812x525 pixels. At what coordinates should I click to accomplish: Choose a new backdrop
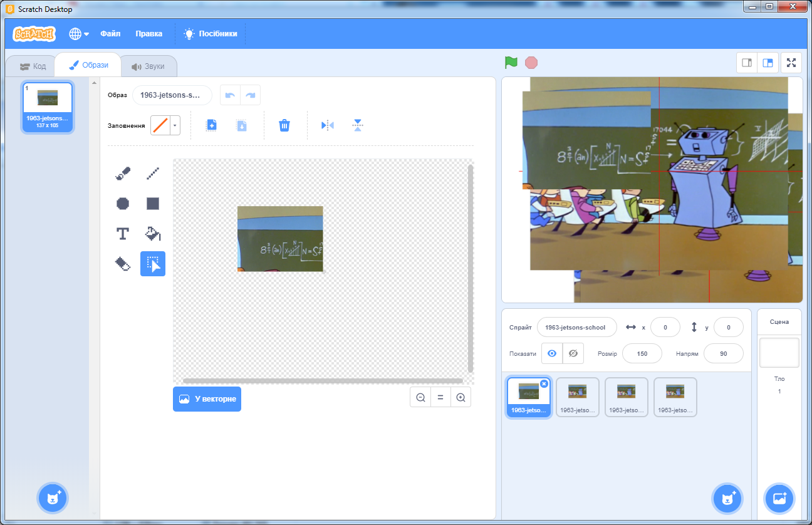pos(779,498)
